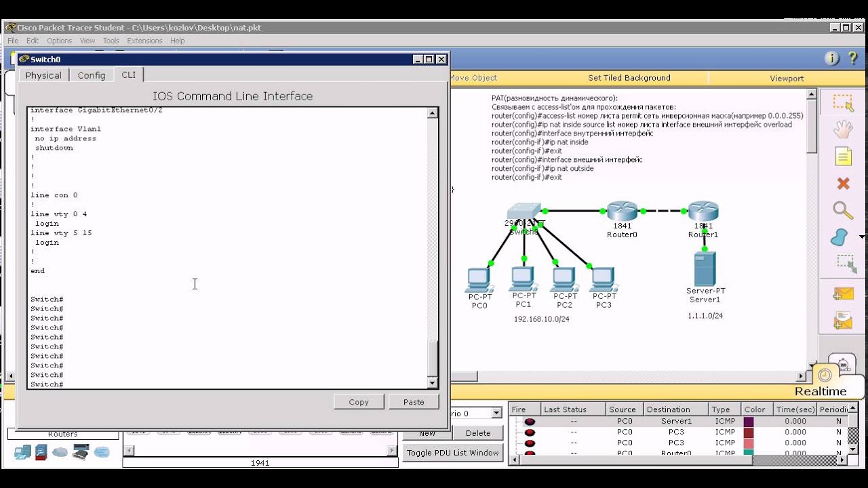Screen dimensions: 868x488
Task: Switch to the Physical tab in Switch0
Action: [43, 75]
